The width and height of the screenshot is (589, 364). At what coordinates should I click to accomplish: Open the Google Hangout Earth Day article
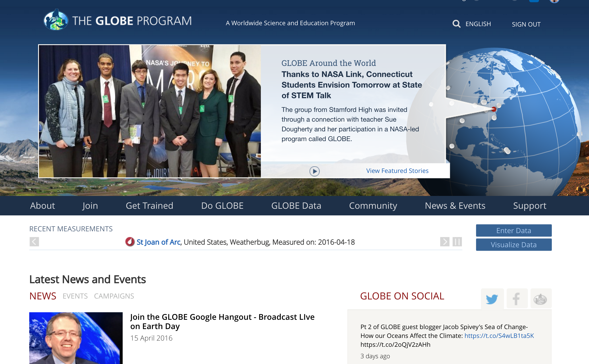[x=222, y=321]
